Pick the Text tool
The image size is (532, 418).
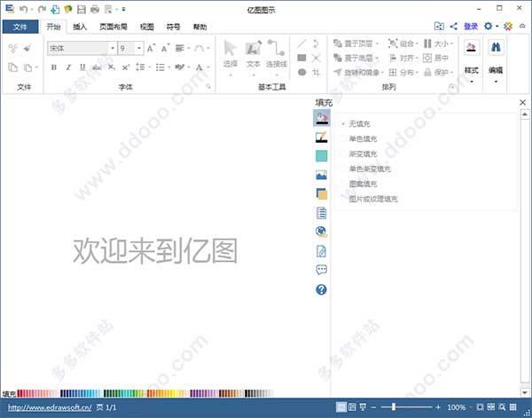(254, 53)
